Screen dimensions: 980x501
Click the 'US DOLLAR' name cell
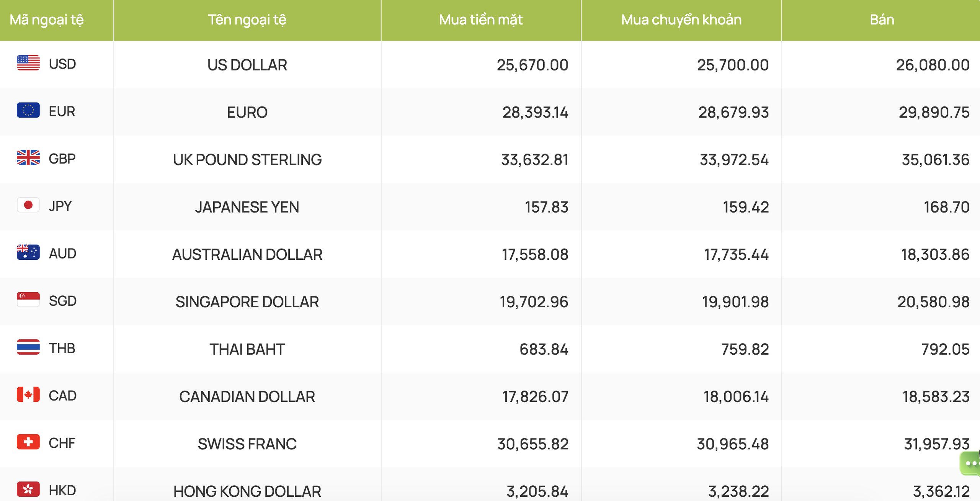point(247,65)
